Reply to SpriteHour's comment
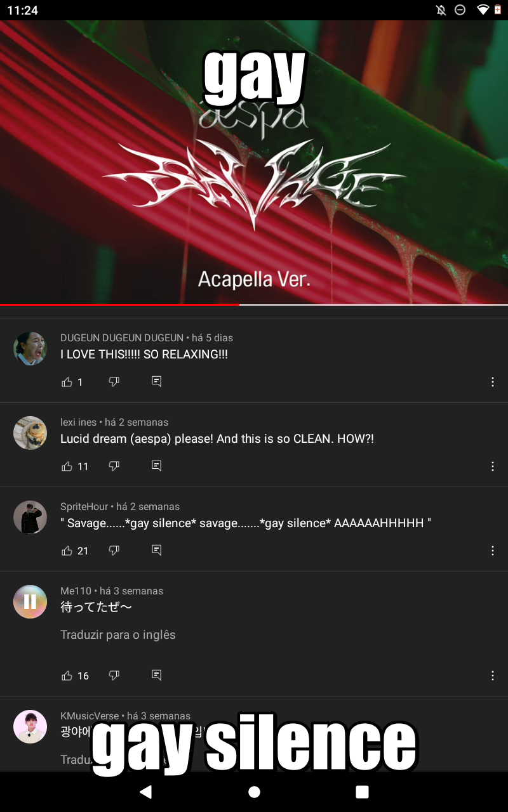The width and height of the screenshot is (508, 812). 157,551
